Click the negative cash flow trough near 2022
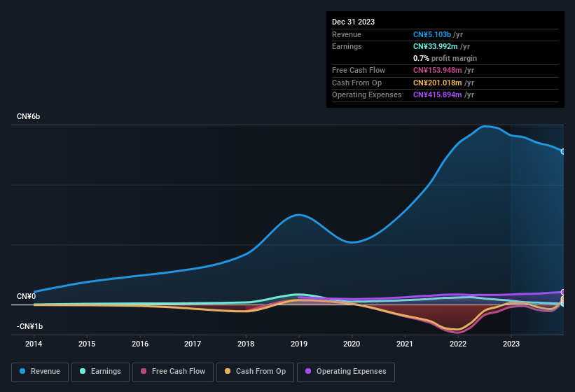575x392 pixels. point(458,330)
